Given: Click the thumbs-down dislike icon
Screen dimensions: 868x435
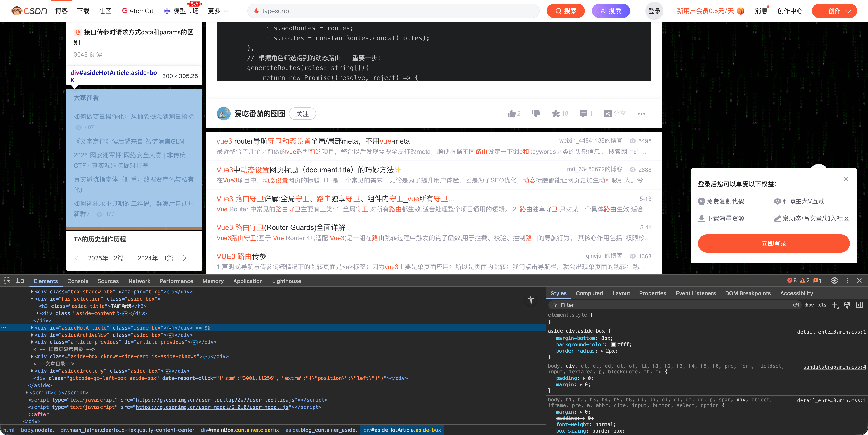Looking at the screenshot, I should 535,113.
